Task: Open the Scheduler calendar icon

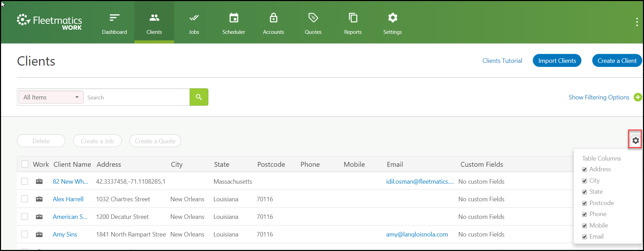Action: tap(234, 18)
